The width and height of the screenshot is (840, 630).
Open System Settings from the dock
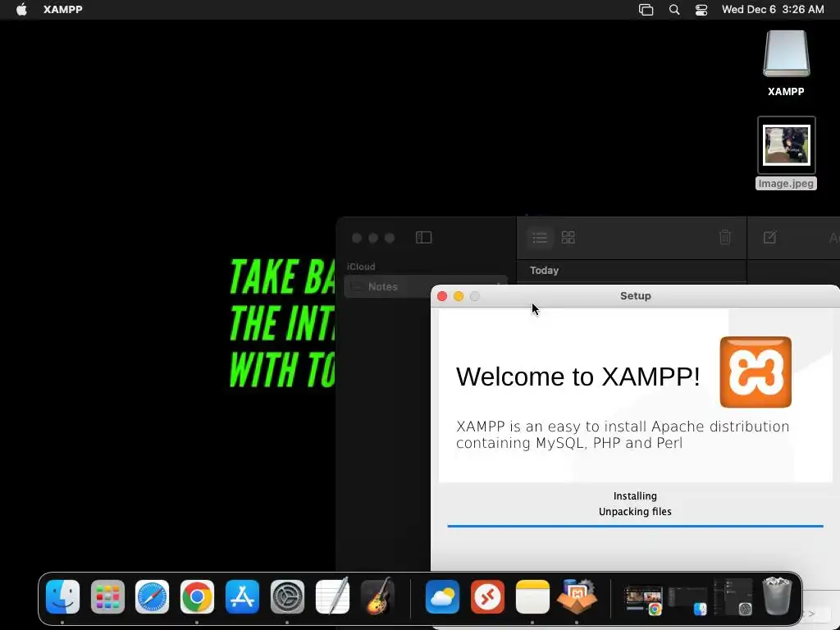pos(287,597)
